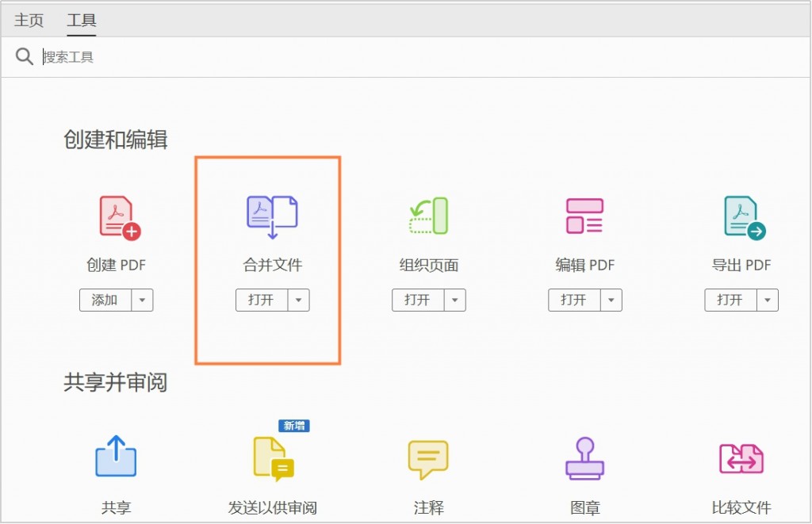Click the search magnifier icon
The height and width of the screenshot is (524, 812).
tap(24, 56)
